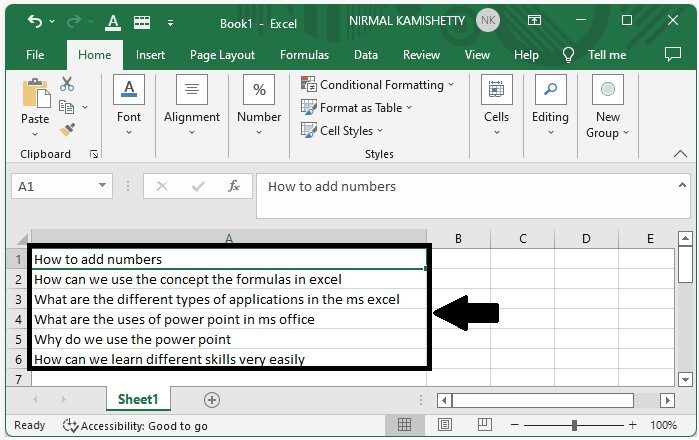Viewport: 699px width, 440px height.
Task: Click the greyed Redo arrow icon
Action: 74,21
